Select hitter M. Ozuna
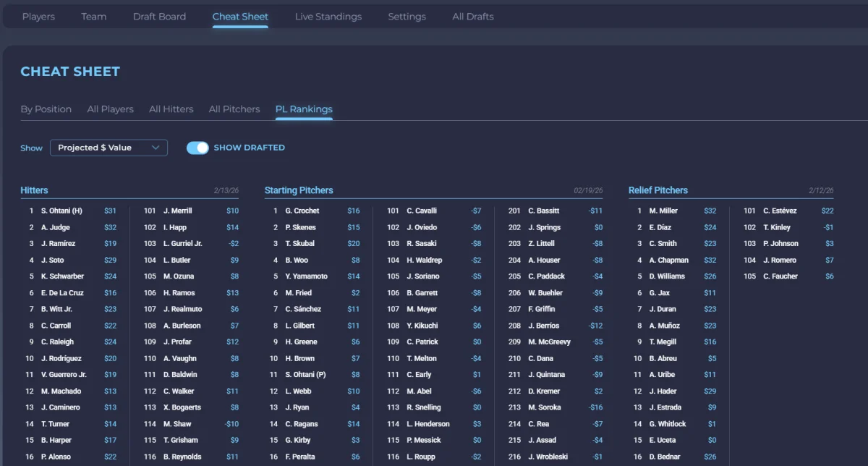The width and height of the screenshot is (868, 466). (x=178, y=276)
